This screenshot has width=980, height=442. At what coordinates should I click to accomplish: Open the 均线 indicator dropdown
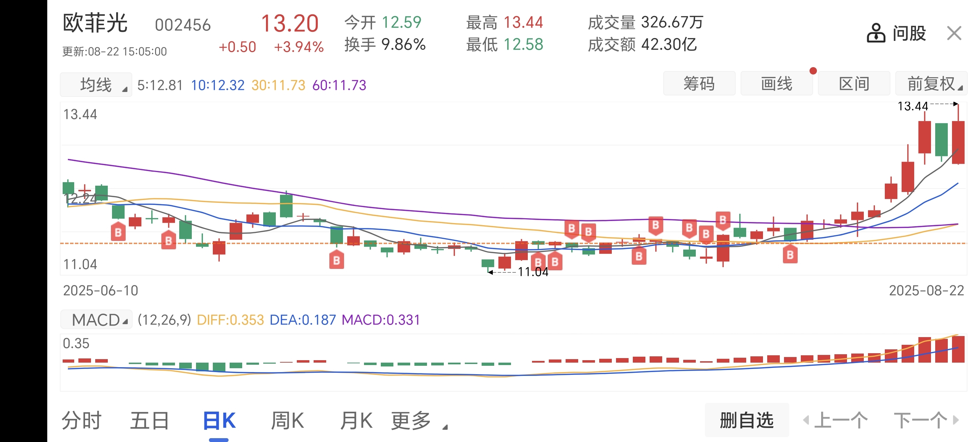(x=96, y=84)
